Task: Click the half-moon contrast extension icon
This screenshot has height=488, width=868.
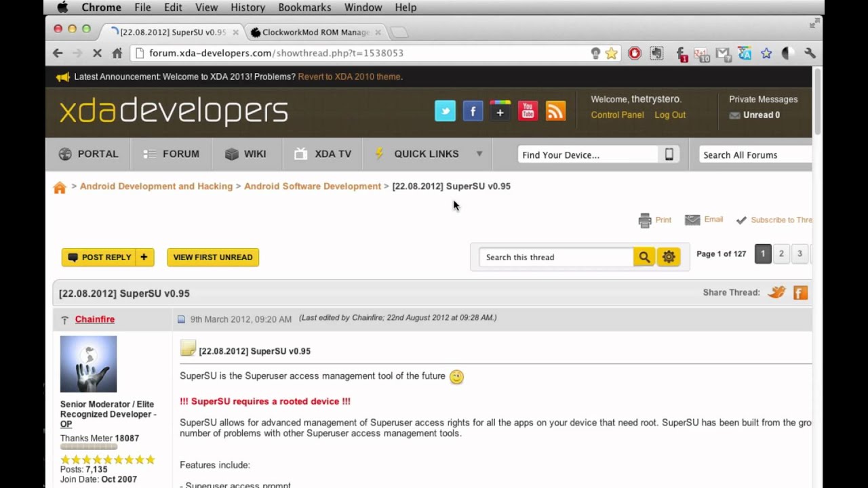Action: [788, 53]
